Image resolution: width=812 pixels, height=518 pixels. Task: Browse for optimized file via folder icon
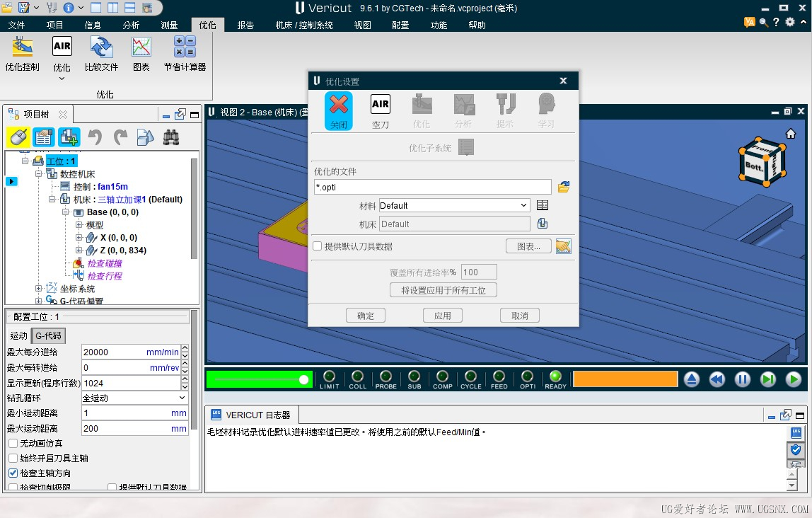[564, 187]
